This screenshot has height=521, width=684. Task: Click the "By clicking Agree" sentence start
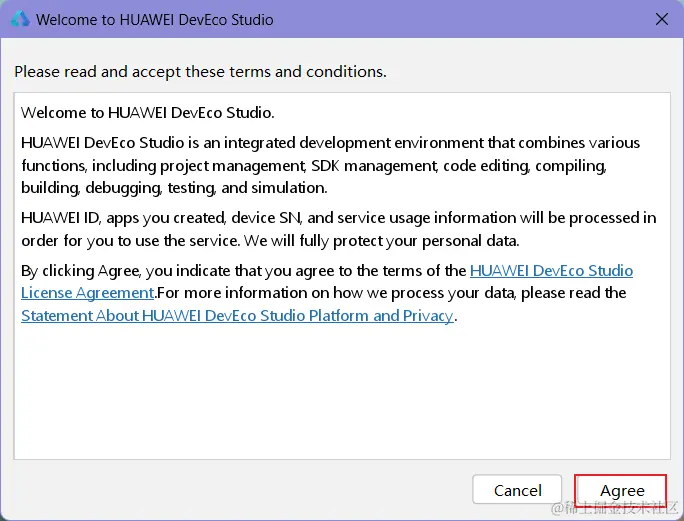coord(82,271)
